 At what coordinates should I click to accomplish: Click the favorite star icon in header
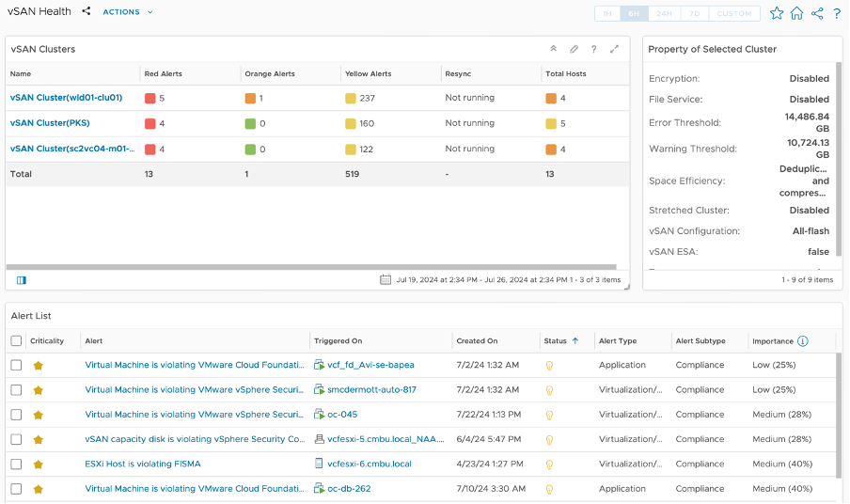pyautogui.click(x=777, y=13)
